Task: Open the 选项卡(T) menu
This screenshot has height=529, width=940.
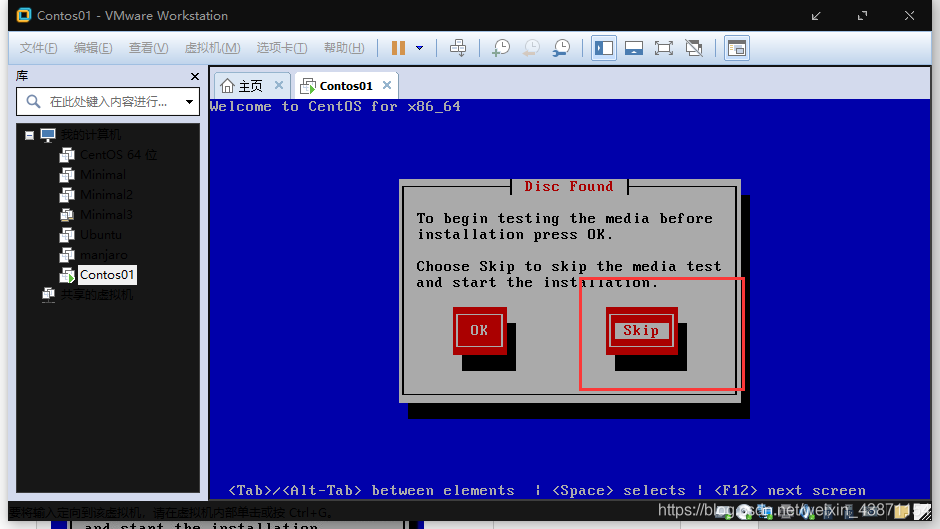Action: (282, 48)
